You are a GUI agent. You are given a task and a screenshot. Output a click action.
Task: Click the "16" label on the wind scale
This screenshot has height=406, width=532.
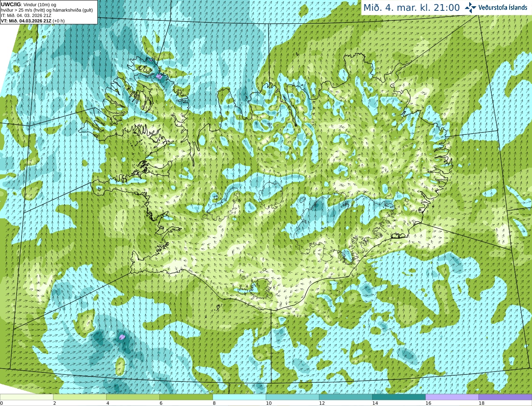[429, 403]
